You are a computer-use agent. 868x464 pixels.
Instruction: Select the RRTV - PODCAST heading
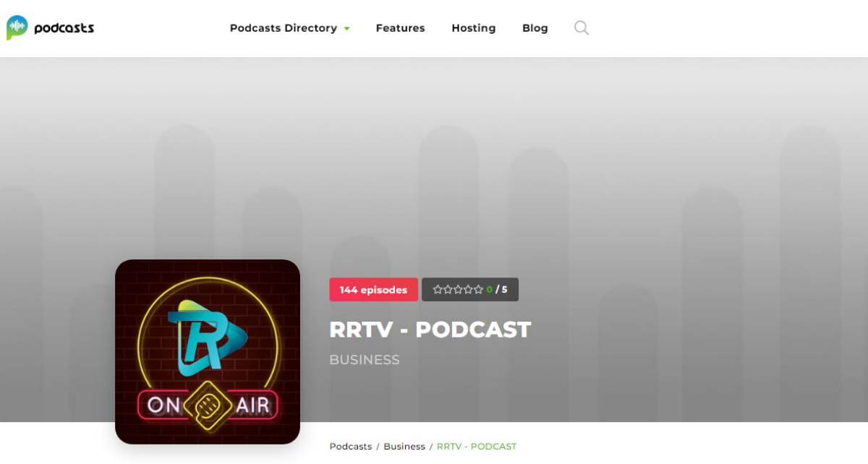click(430, 330)
